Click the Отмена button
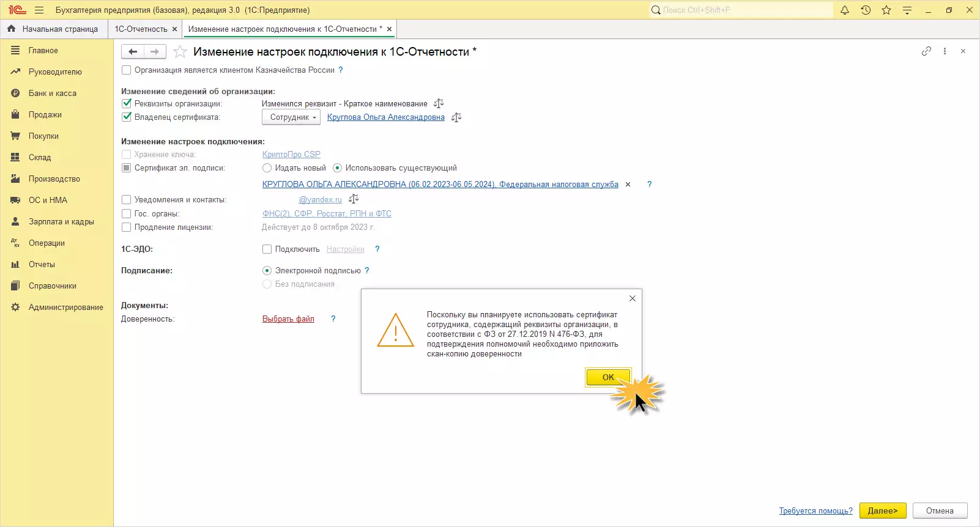The width and height of the screenshot is (980, 527). [x=940, y=510]
